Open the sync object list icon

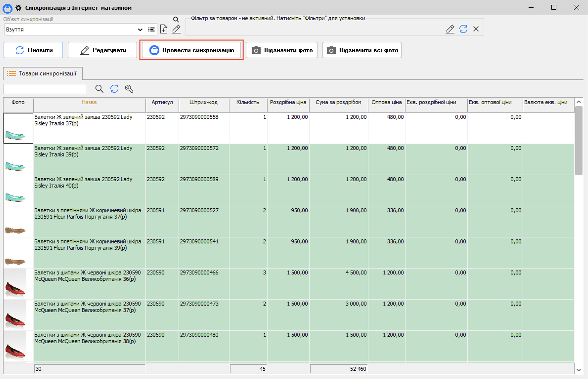pos(151,30)
